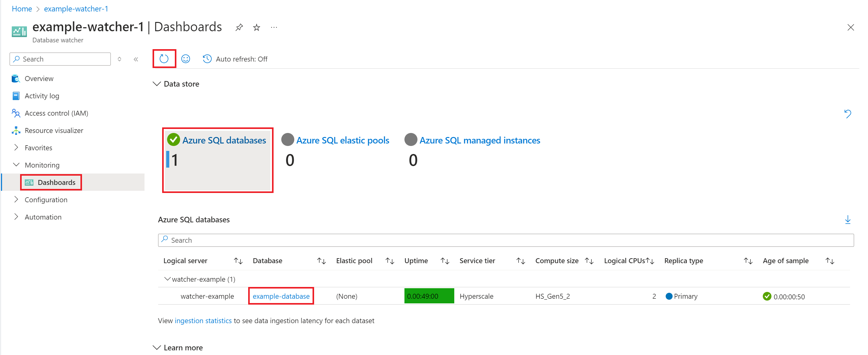Click the undo/reset arrow icon
868x355 pixels.
click(848, 114)
